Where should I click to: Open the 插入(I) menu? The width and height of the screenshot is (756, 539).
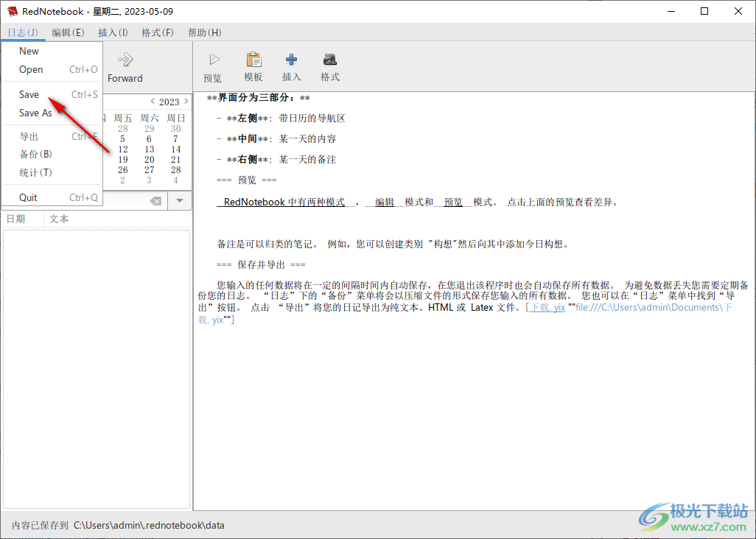click(113, 32)
